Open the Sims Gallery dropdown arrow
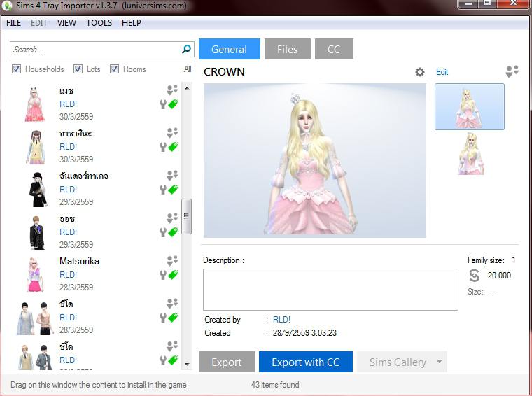Screen dimensions: 532x396 click(439, 362)
